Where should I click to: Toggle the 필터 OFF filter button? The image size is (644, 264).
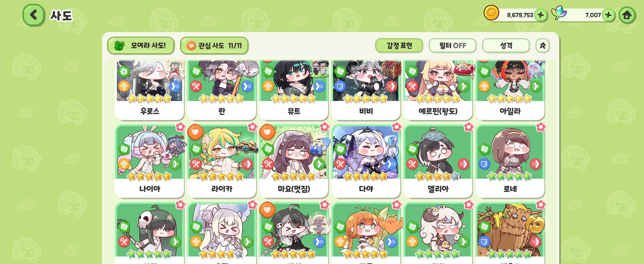pyautogui.click(x=453, y=45)
